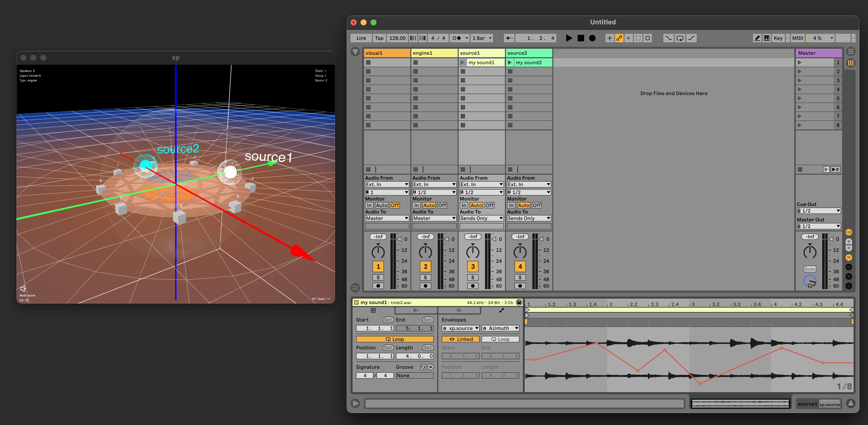Open the Azimuth envelope parameter chooser
Image resolution: width=868 pixels, height=425 pixels.
tap(500, 328)
